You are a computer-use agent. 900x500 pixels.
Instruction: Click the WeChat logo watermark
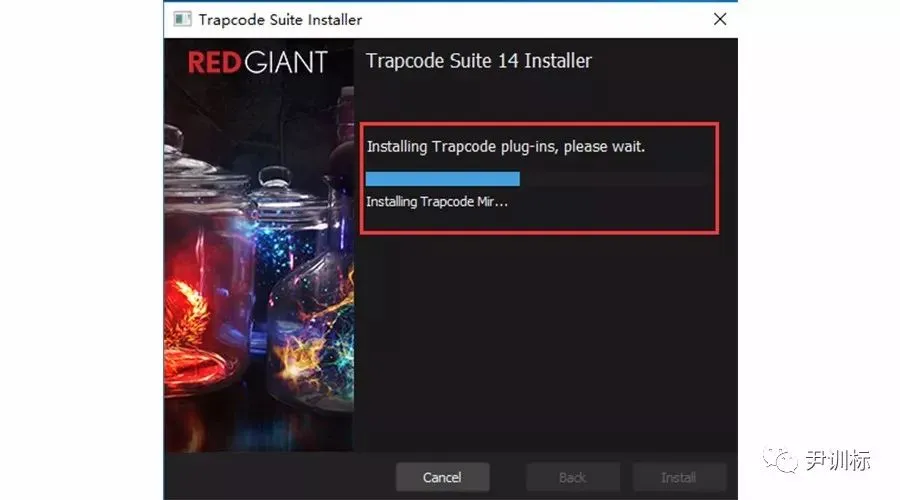[x=780, y=460]
